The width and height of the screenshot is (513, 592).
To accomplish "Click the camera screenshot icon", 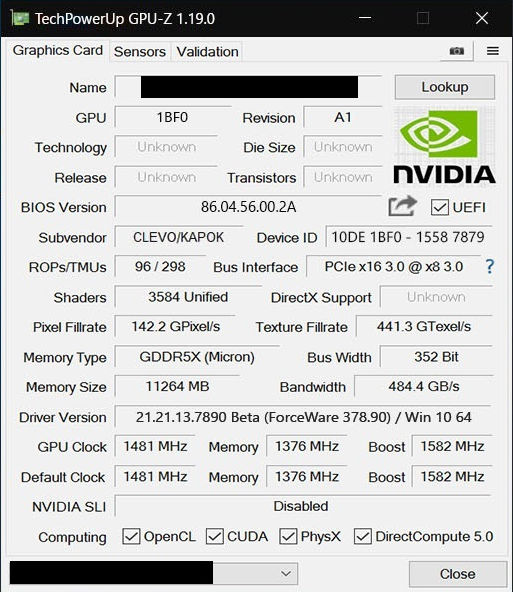I will [x=456, y=51].
